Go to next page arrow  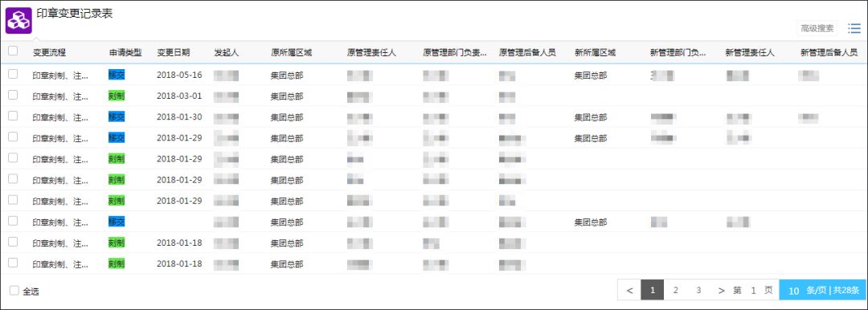click(721, 290)
